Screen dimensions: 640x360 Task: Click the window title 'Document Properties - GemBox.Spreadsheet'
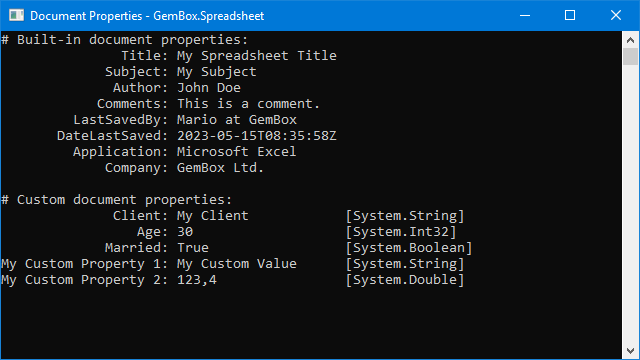[x=147, y=16]
